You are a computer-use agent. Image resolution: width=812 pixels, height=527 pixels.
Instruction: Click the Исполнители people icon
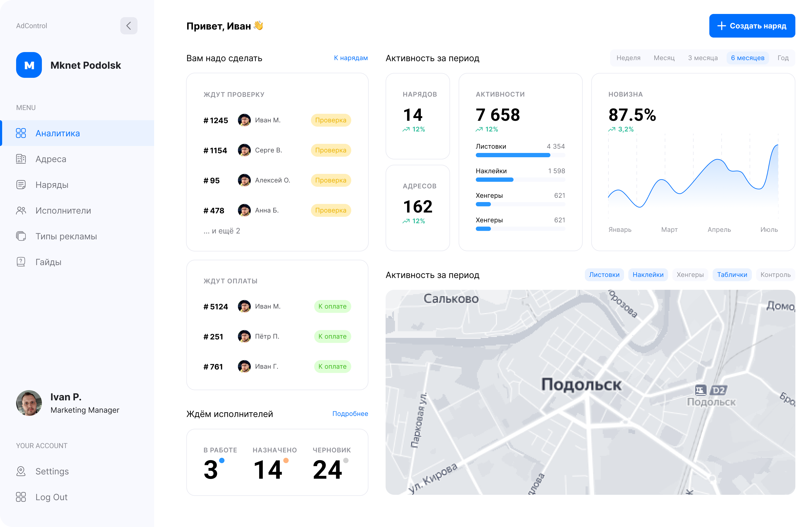point(21,210)
